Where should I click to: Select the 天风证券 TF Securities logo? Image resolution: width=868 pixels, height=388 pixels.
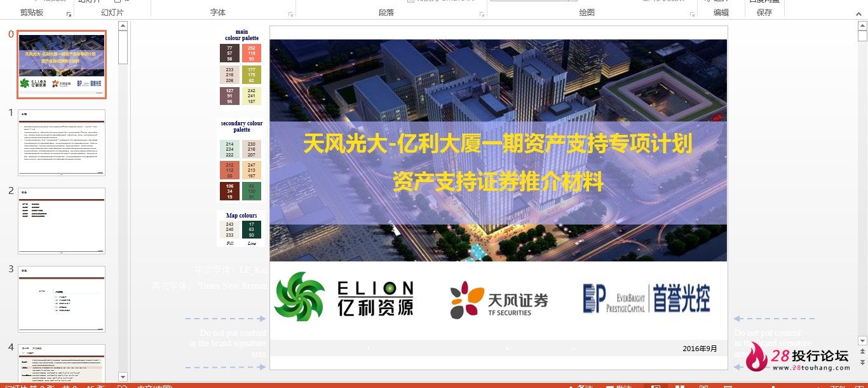tap(499, 300)
